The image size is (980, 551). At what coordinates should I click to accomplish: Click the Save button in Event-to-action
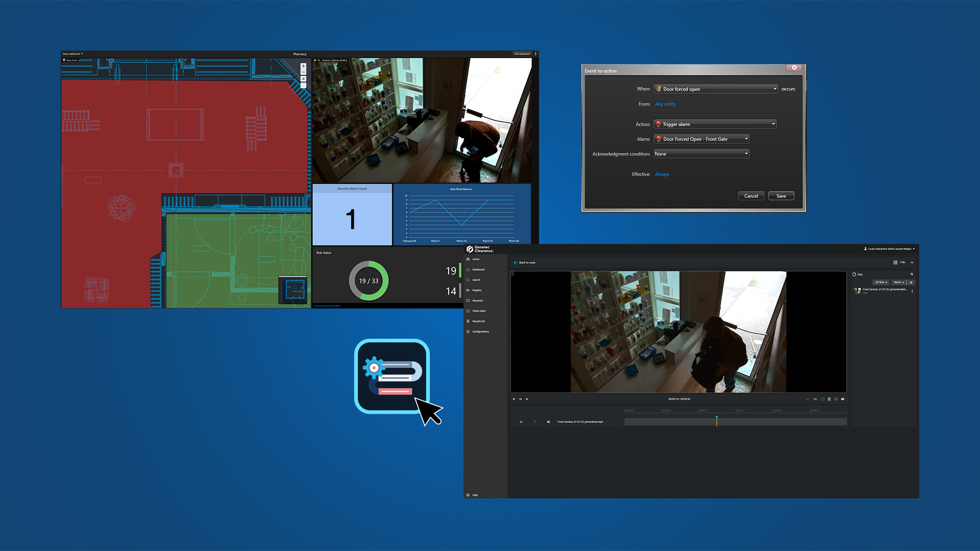pos(781,196)
